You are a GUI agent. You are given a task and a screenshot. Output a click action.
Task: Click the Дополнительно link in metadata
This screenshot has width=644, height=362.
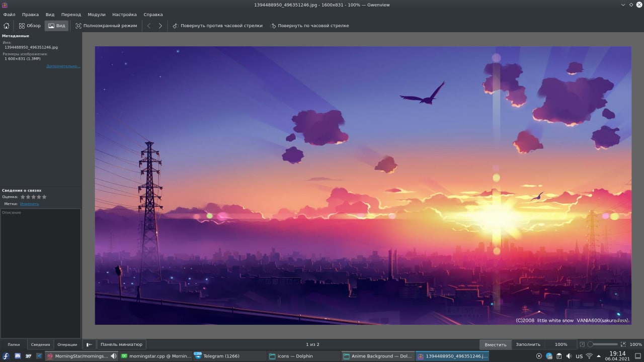click(63, 66)
